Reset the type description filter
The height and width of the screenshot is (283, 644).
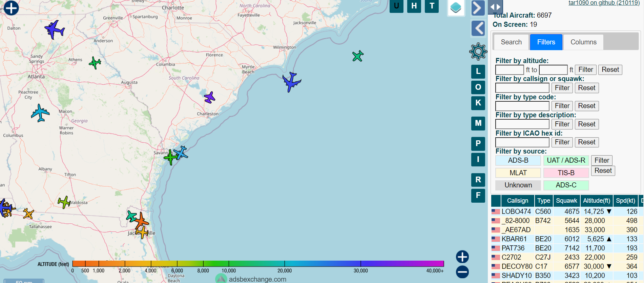pos(587,124)
